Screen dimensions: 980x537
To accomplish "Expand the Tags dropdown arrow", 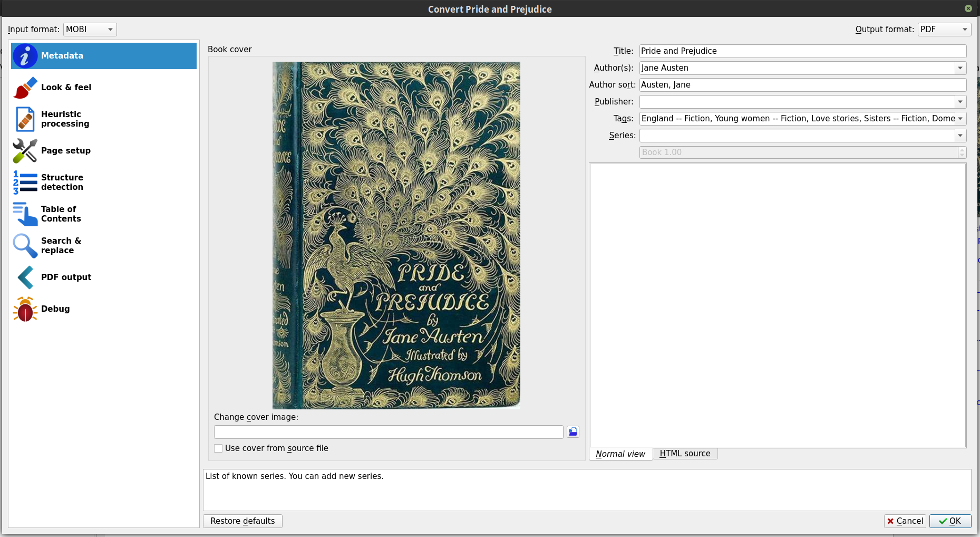I will [960, 119].
